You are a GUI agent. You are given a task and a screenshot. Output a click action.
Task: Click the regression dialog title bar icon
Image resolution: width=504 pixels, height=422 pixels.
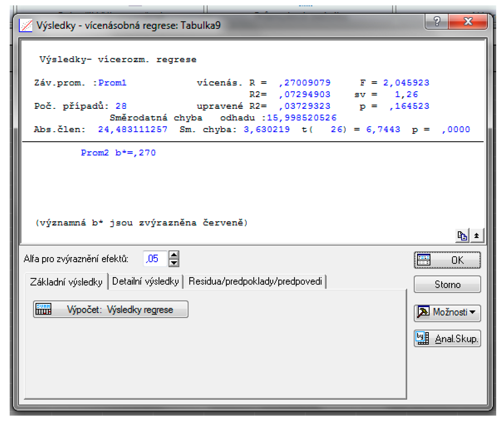26,26
